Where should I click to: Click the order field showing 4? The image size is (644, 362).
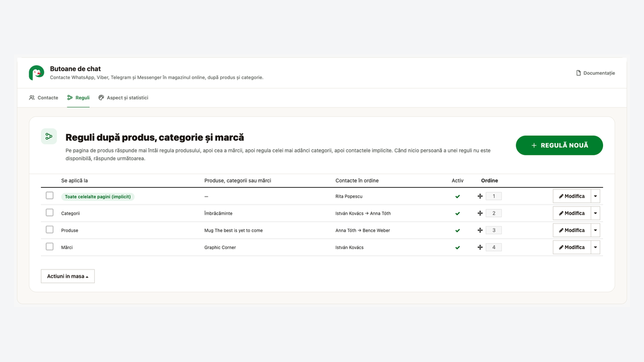click(x=494, y=247)
